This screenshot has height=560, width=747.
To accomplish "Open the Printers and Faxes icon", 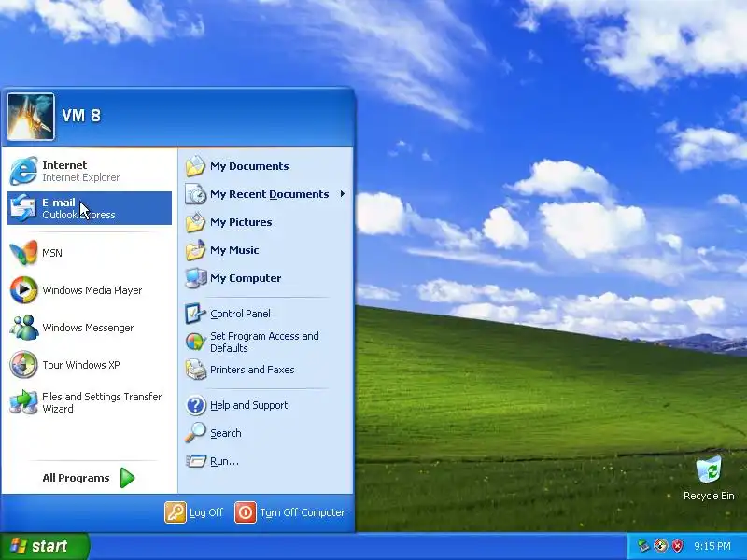I will pyautogui.click(x=195, y=370).
